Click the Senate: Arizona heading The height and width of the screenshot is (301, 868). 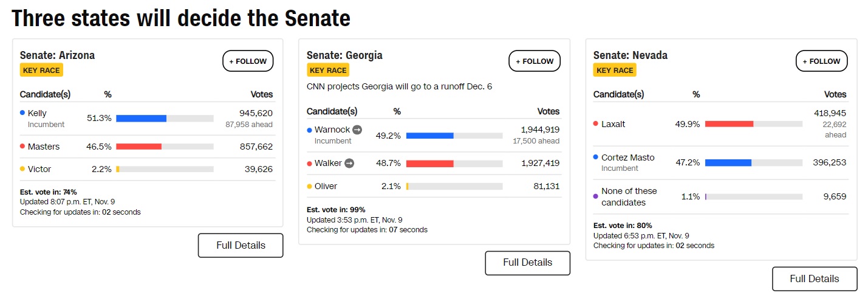click(x=57, y=55)
